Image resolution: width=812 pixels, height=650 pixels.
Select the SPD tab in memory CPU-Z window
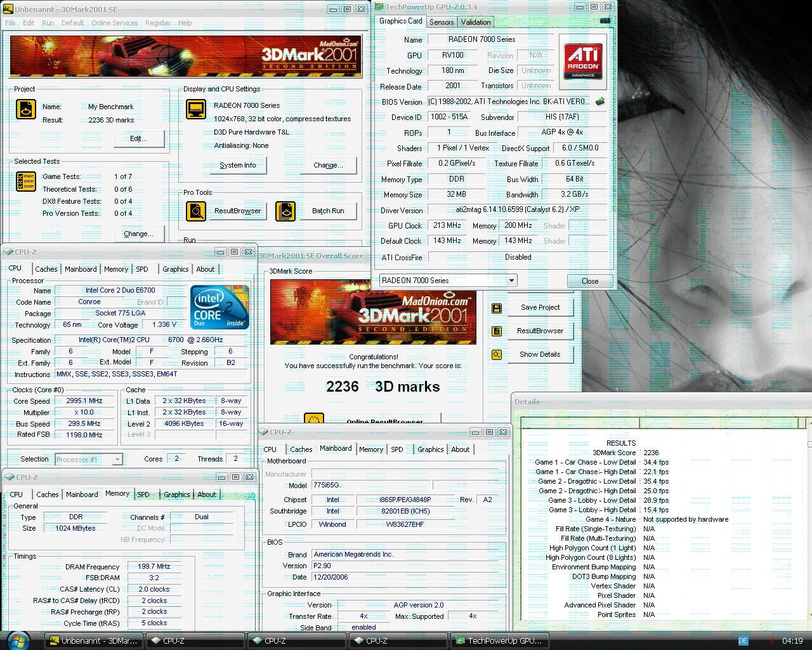coord(143,494)
